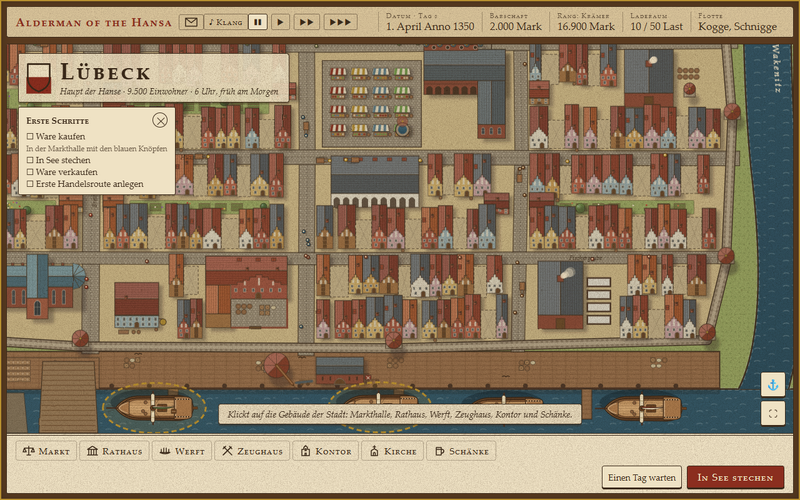Click the subtitle Haupt der Hanse line
This screenshot has height=500, width=800.
[169, 91]
